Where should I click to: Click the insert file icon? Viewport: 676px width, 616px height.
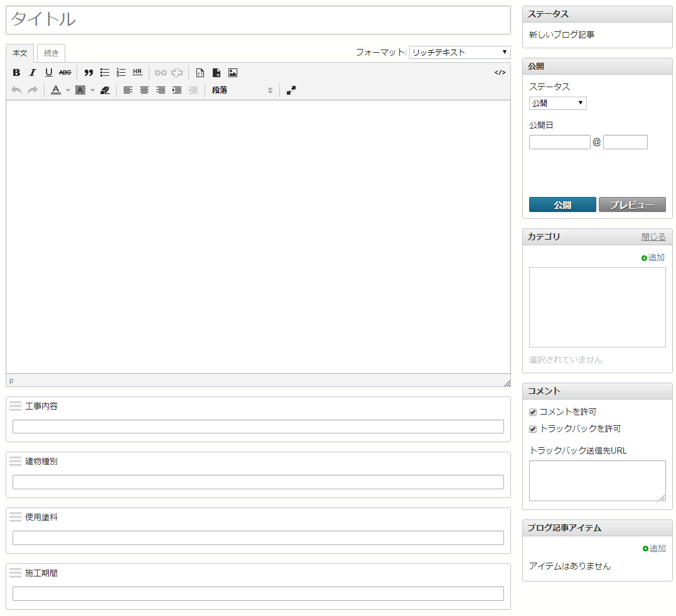point(217,72)
